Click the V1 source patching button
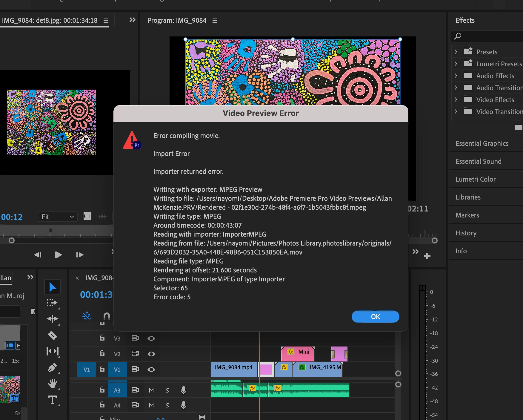The width and height of the screenshot is (523, 420). click(x=87, y=370)
